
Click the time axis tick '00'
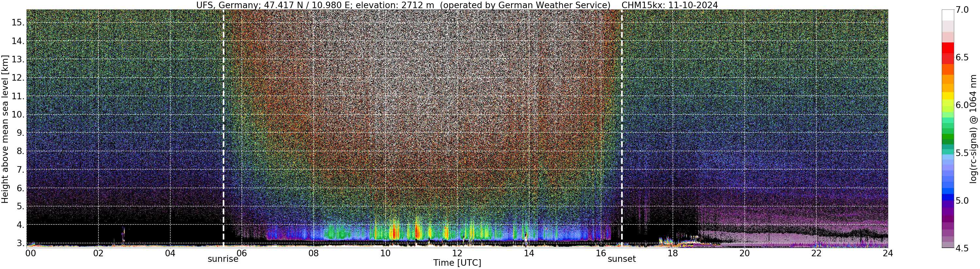coord(30,253)
